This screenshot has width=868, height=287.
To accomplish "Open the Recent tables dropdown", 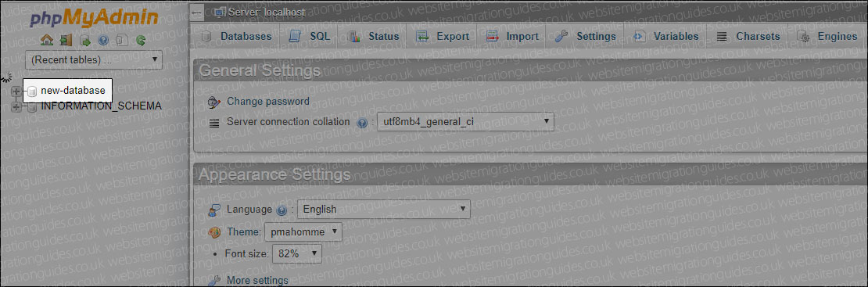I will point(94,59).
